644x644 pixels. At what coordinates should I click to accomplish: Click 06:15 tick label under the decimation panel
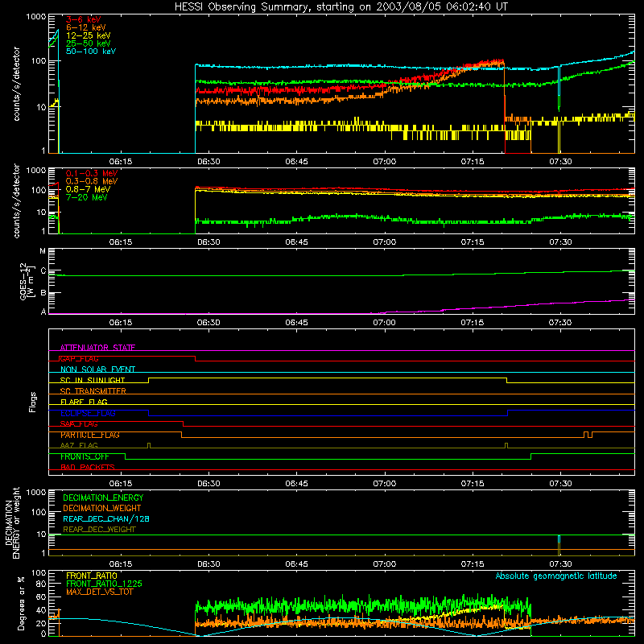coord(121,564)
